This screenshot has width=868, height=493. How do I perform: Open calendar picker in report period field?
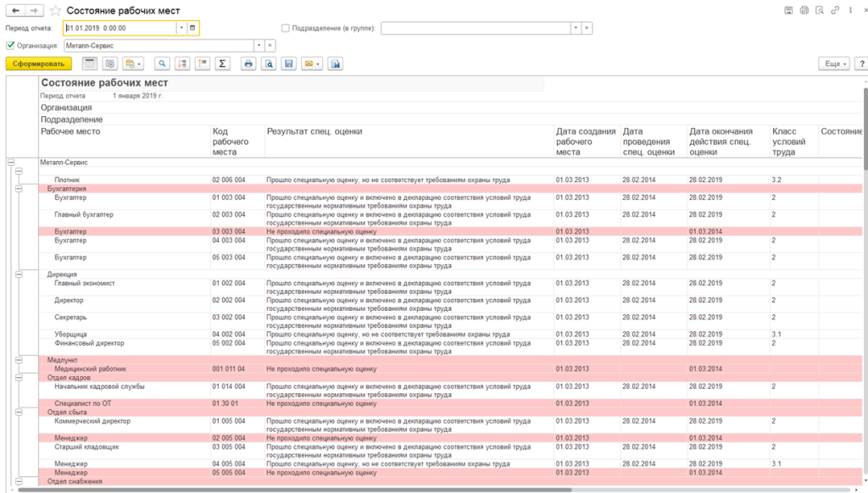[x=192, y=28]
